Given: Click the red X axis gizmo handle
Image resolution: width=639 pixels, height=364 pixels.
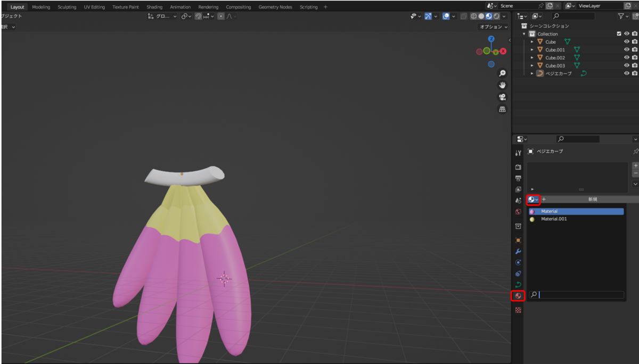Looking at the screenshot, I should pos(503,52).
